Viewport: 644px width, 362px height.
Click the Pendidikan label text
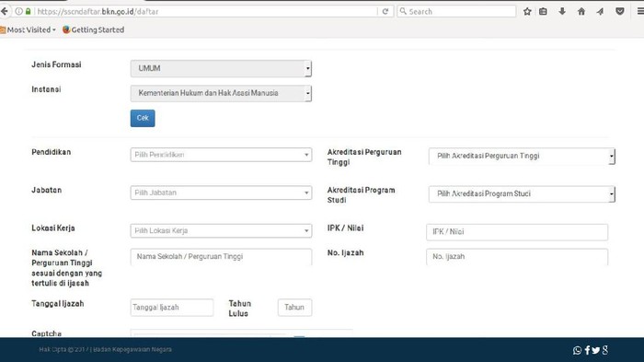point(51,152)
